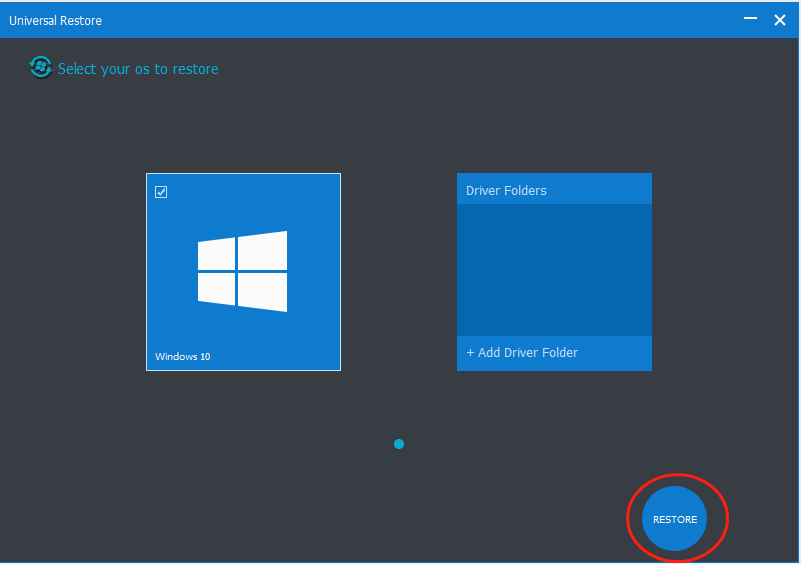The height and width of the screenshot is (564, 801).
Task: Click the Driver Folders header
Action: (x=554, y=190)
